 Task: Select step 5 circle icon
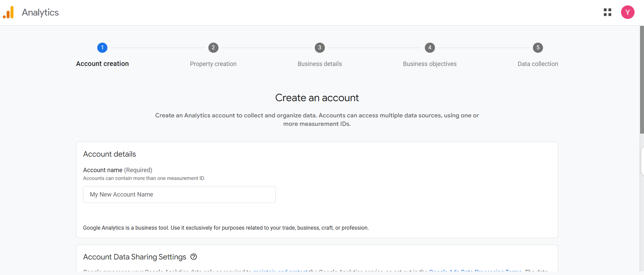pyautogui.click(x=538, y=48)
